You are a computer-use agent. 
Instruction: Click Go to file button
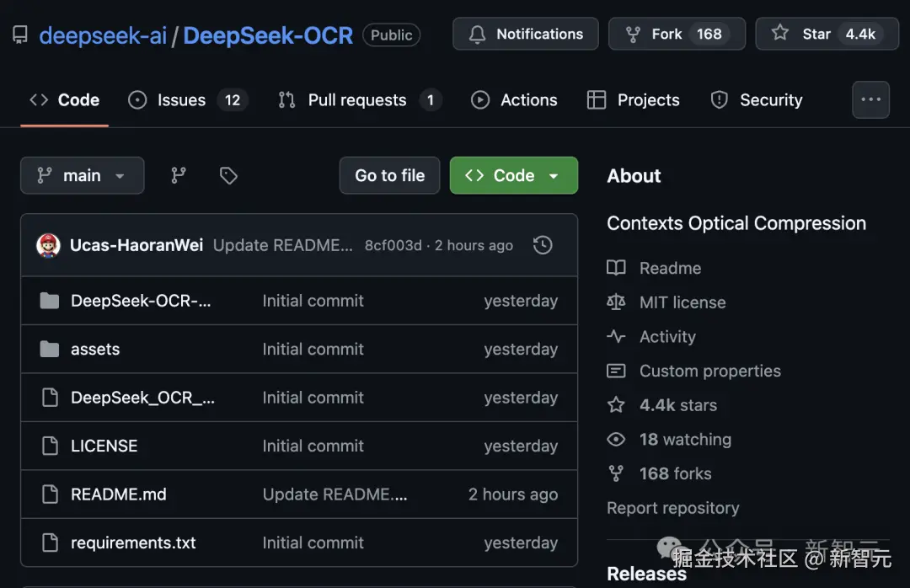(x=389, y=175)
